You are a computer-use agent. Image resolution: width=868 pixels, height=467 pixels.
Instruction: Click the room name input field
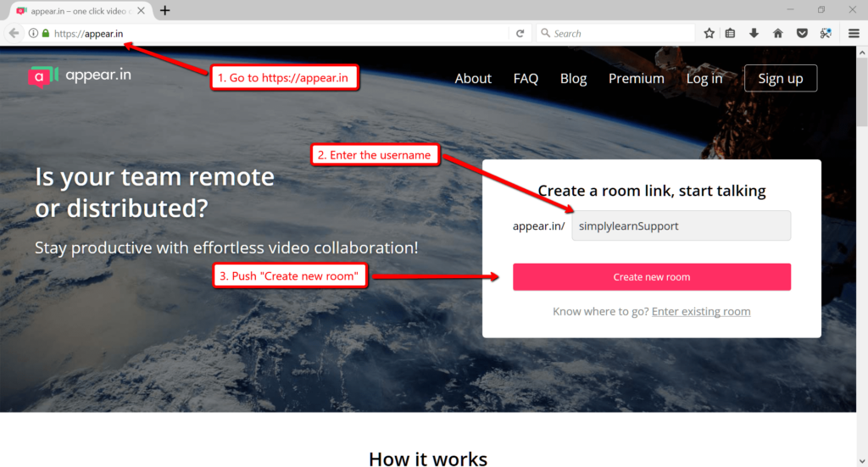tap(681, 225)
